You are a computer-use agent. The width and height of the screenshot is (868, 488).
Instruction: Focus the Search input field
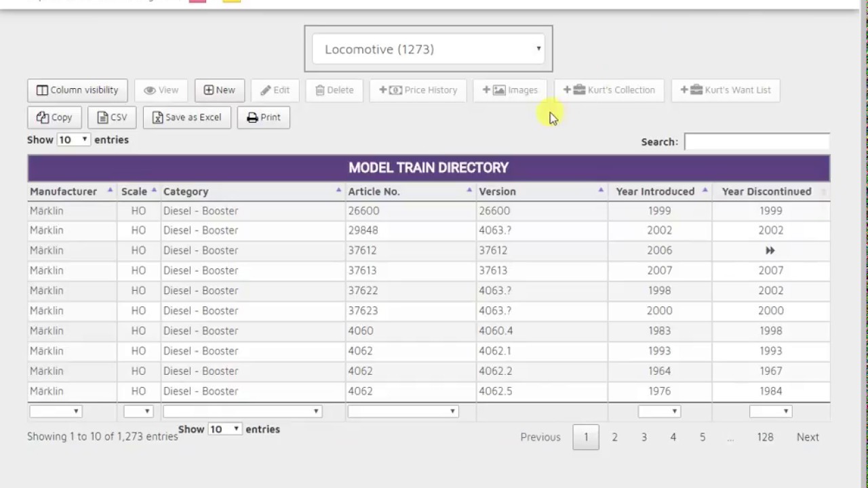point(757,142)
